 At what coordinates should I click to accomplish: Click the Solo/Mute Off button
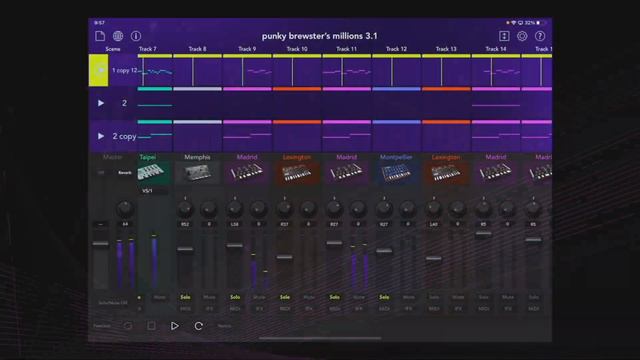[x=113, y=303]
